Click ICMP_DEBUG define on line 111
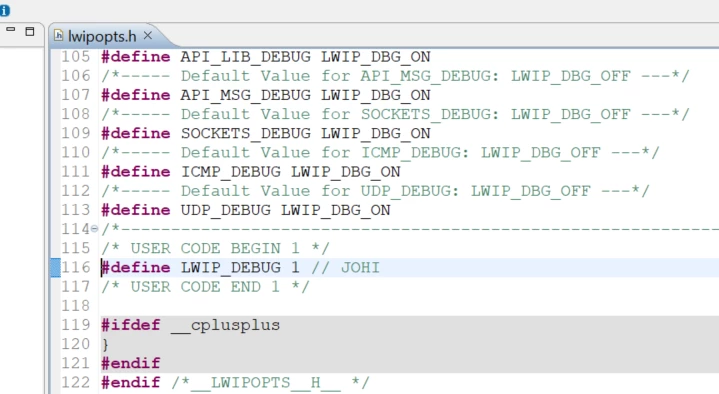719x394 pixels. tap(231, 172)
